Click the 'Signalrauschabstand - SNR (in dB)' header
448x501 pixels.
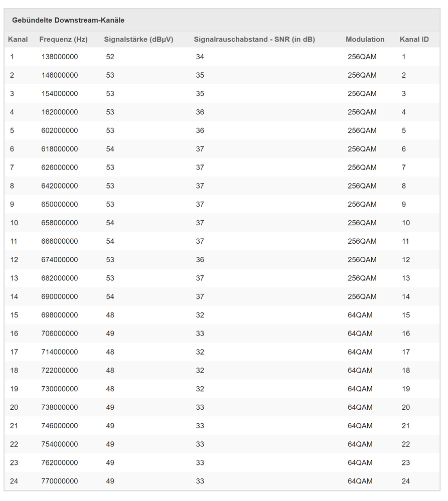(x=254, y=39)
